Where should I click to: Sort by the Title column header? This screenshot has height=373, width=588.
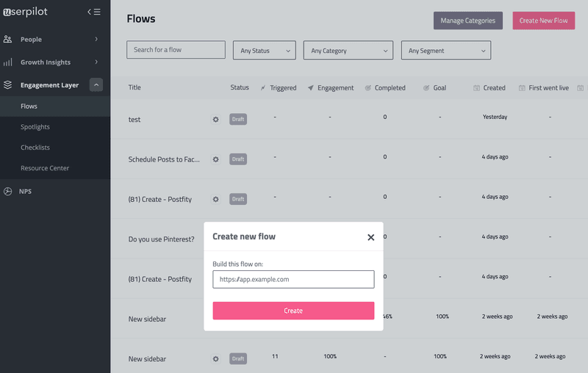point(135,87)
